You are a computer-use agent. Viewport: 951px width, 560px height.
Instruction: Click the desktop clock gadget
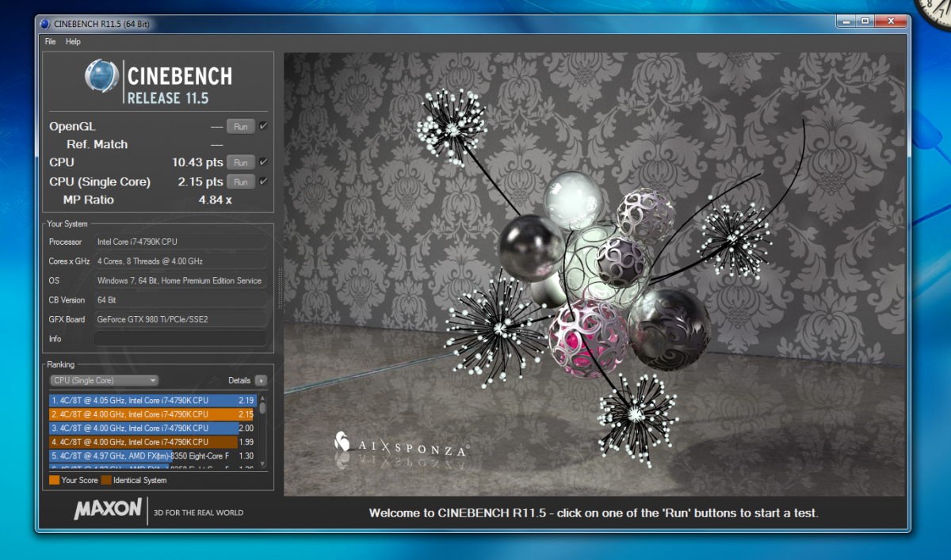(x=935, y=12)
